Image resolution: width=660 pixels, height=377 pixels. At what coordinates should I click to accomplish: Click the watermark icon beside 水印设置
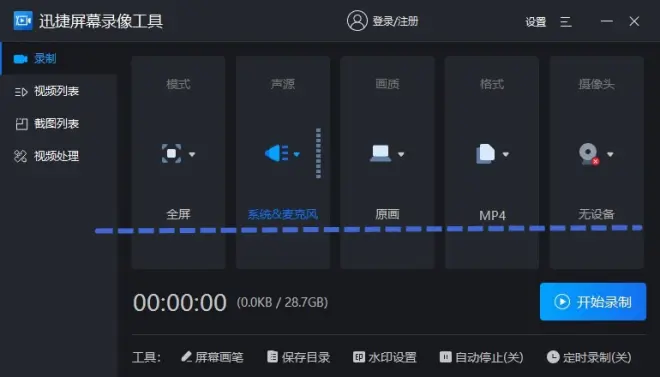pyautogui.click(x=359, y=357)
